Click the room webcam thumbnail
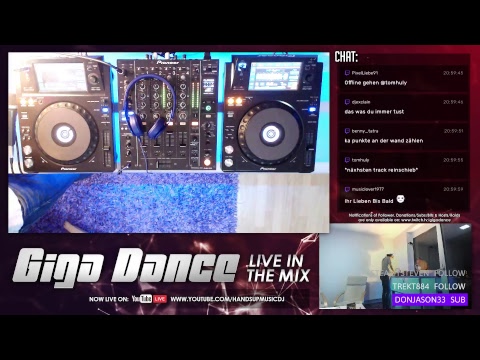Viewport: 480px width, 360px height. [x=395, y=266]
